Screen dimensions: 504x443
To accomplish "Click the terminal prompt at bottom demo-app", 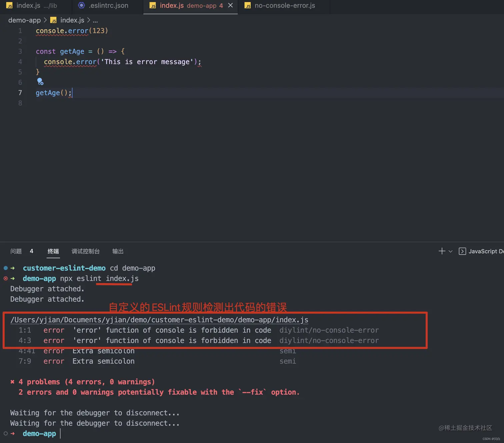I will 39,433.
